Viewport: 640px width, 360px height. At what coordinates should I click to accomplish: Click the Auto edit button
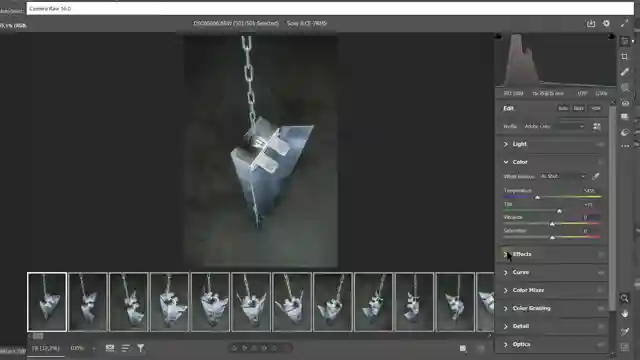click(x=563, y=108)
